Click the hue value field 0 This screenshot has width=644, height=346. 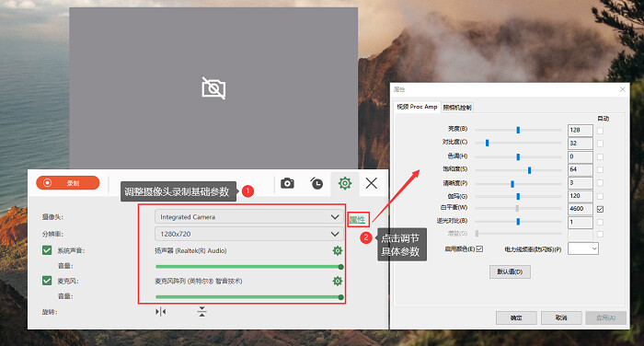(581, 156)
